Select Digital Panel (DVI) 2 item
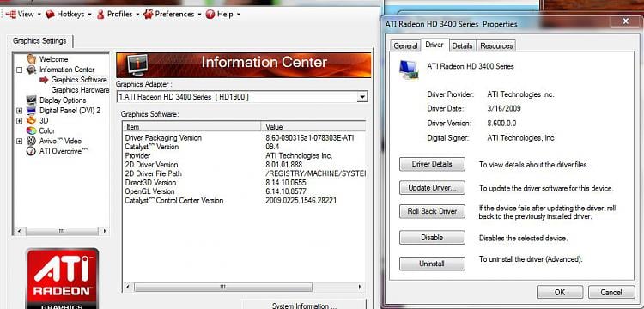Screen dimensions: 644x309 [70, 111]
